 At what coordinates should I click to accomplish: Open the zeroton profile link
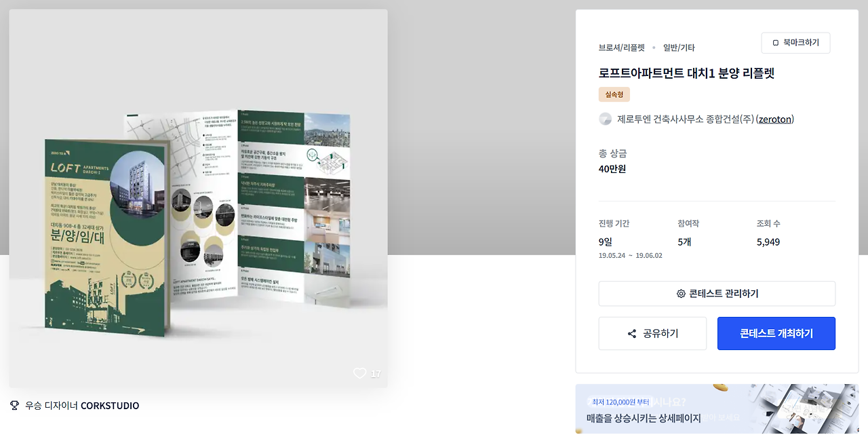[x=774, y=119]
